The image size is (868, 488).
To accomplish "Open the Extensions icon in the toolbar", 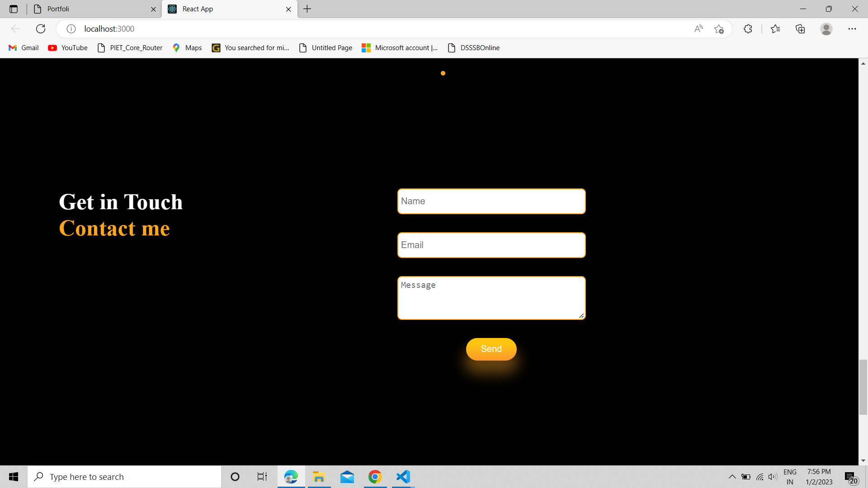I will pos(748,28).
